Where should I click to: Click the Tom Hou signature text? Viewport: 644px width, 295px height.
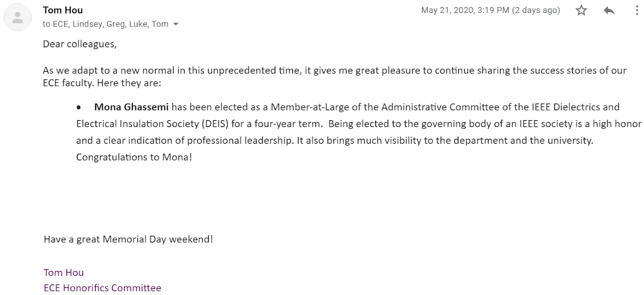click(64, 272)
